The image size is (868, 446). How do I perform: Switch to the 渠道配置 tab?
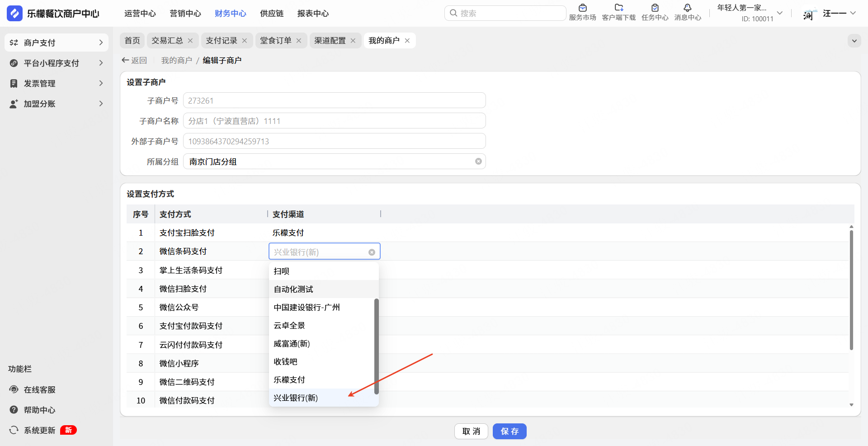pyautogui.click(x=330, y=41)
